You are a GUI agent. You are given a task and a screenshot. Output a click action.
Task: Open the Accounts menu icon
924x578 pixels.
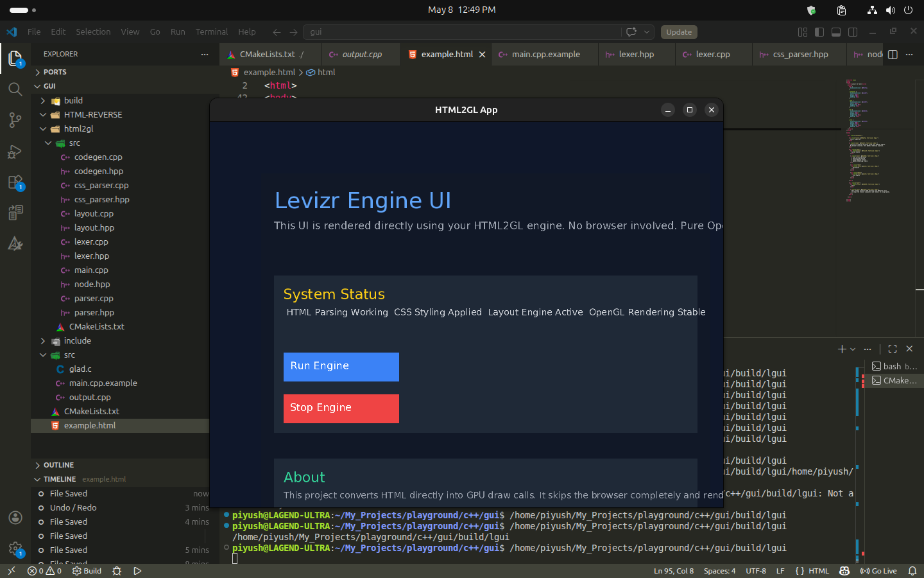(x=15, y=518)
